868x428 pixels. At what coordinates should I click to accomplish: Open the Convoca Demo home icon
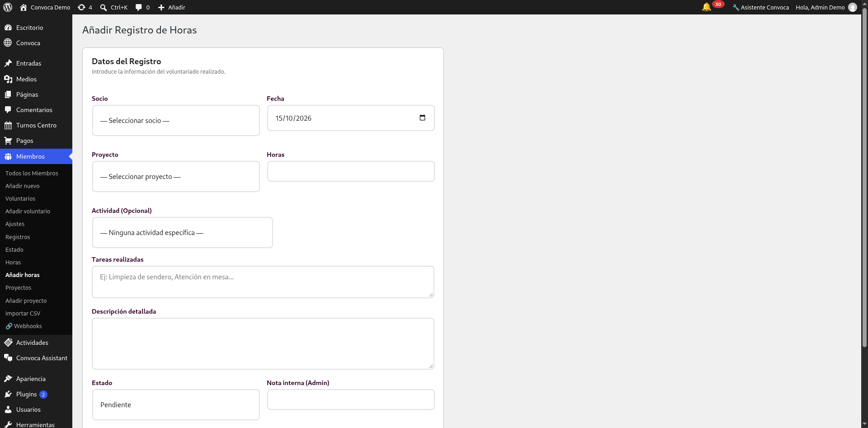[24, 7]
